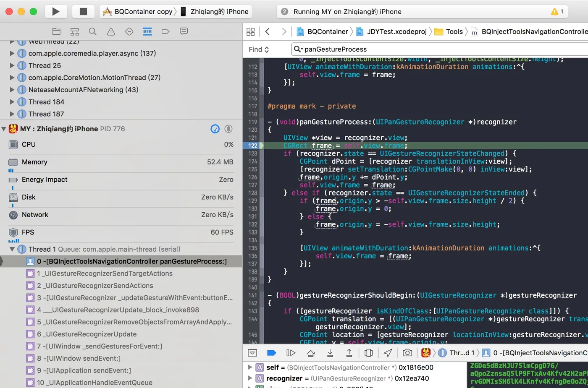This screenshot has width=588, height=388.
Task: Click BQInjectToolsNavigationController file in jump bar
Action: pyautogui.click(x=529, y=31)
